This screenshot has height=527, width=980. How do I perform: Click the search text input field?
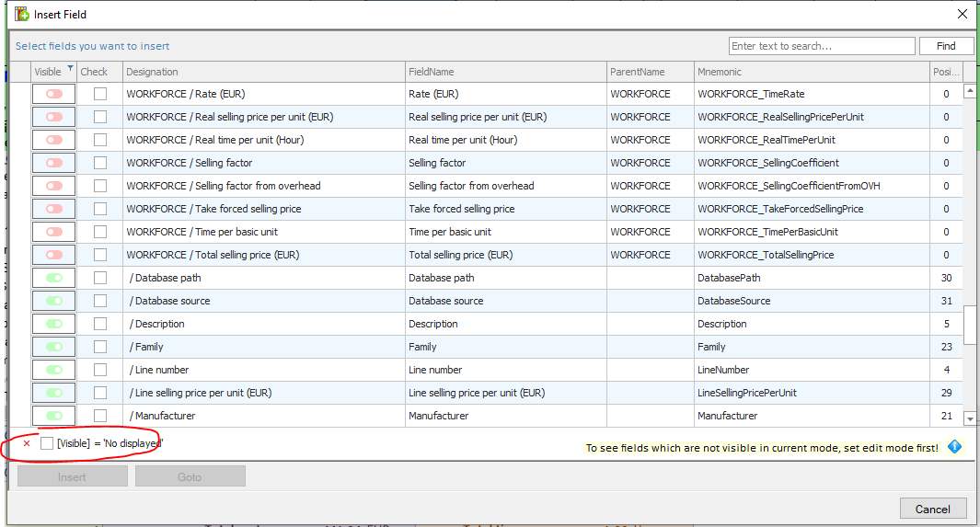click(821, 46)
